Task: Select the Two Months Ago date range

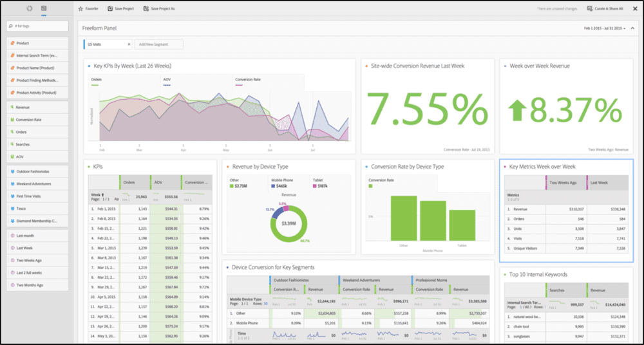Action: [37, 285]
